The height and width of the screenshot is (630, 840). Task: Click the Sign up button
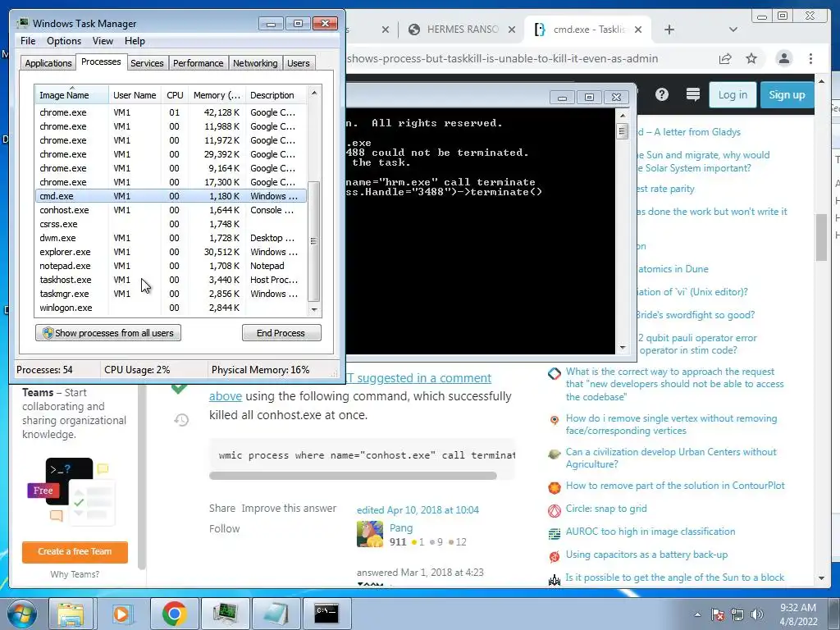coord(787,95)
